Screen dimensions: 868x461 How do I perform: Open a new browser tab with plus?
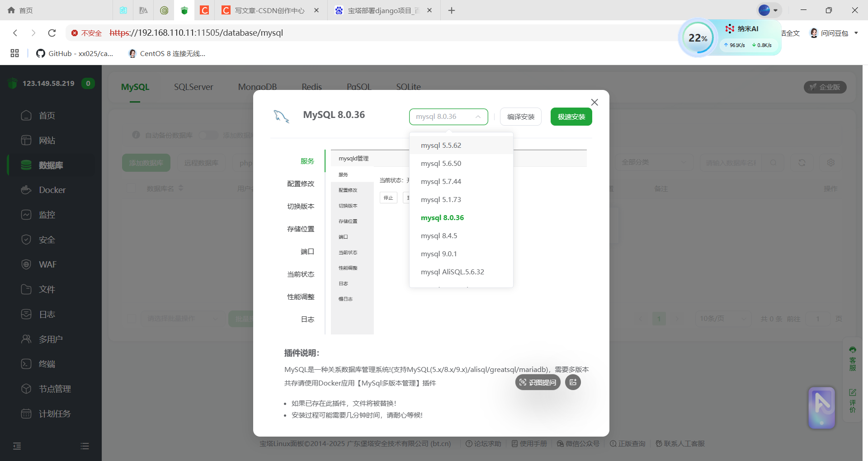[451, 10]
